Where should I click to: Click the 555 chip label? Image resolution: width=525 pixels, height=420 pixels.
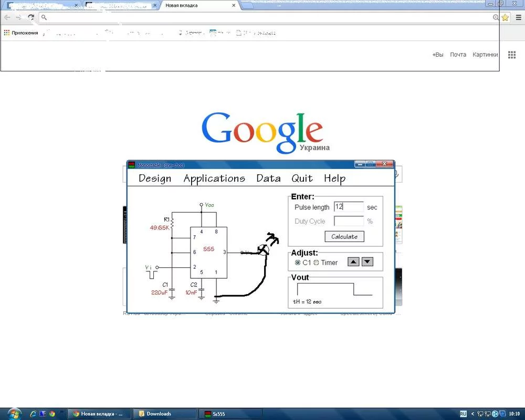tap(208, 249)
